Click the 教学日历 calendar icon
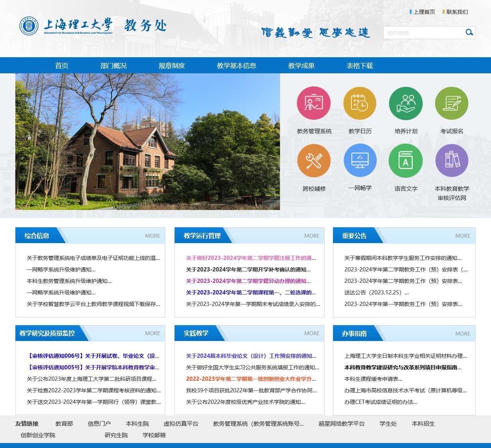The height and width of the screenshot is (448, 491). [x=360, y=103]
